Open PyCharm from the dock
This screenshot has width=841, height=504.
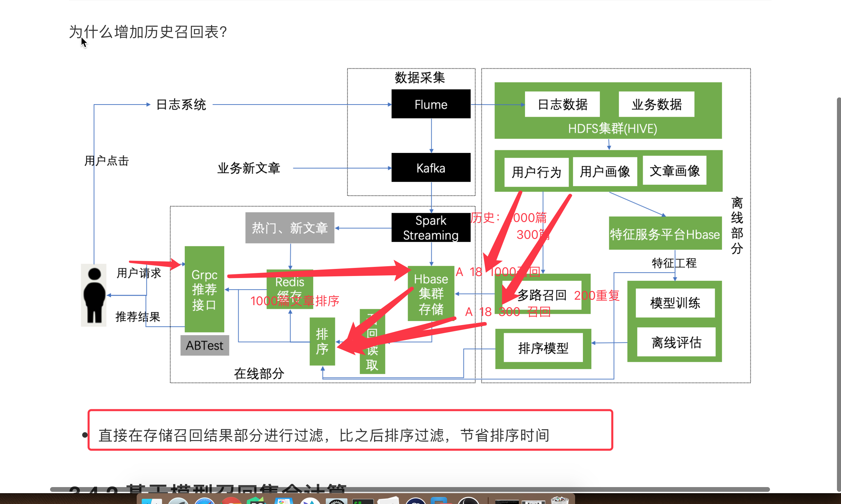click(x=257, y=501)
